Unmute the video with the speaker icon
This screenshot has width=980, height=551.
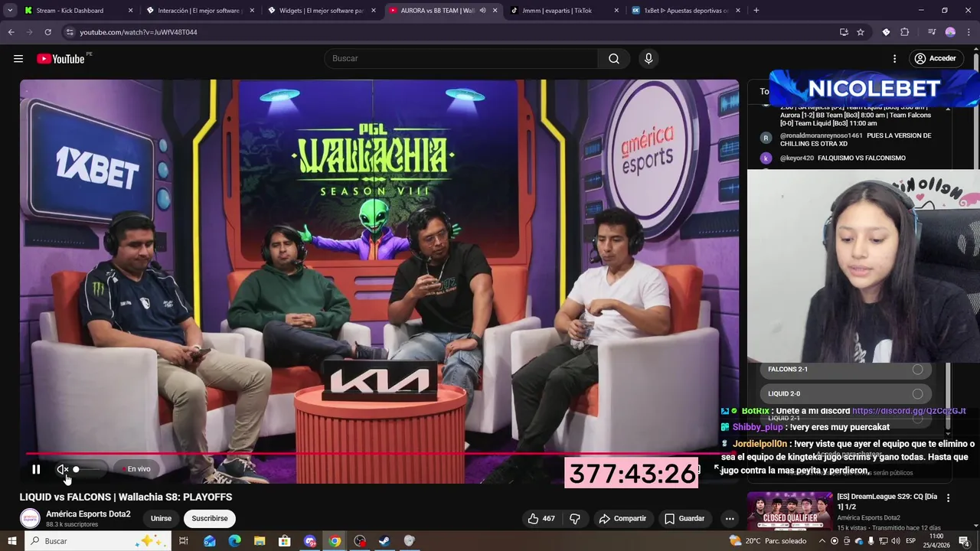click(62, 469)
